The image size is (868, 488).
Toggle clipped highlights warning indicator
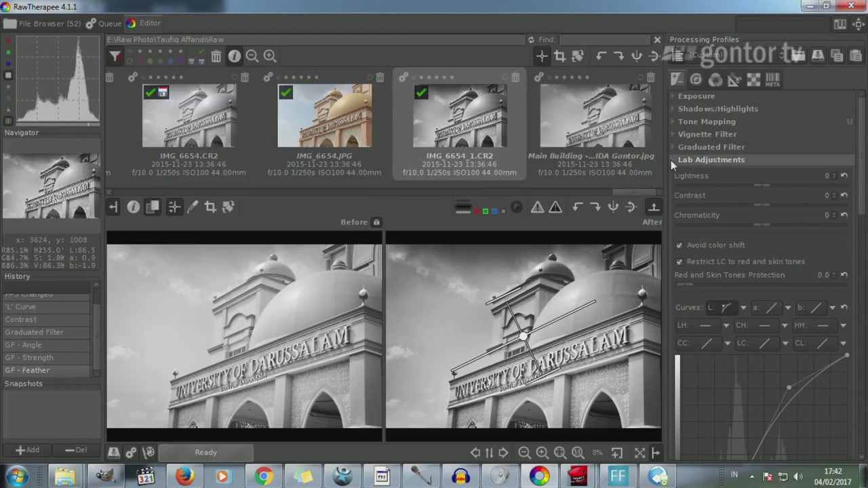tap(555, 207)
